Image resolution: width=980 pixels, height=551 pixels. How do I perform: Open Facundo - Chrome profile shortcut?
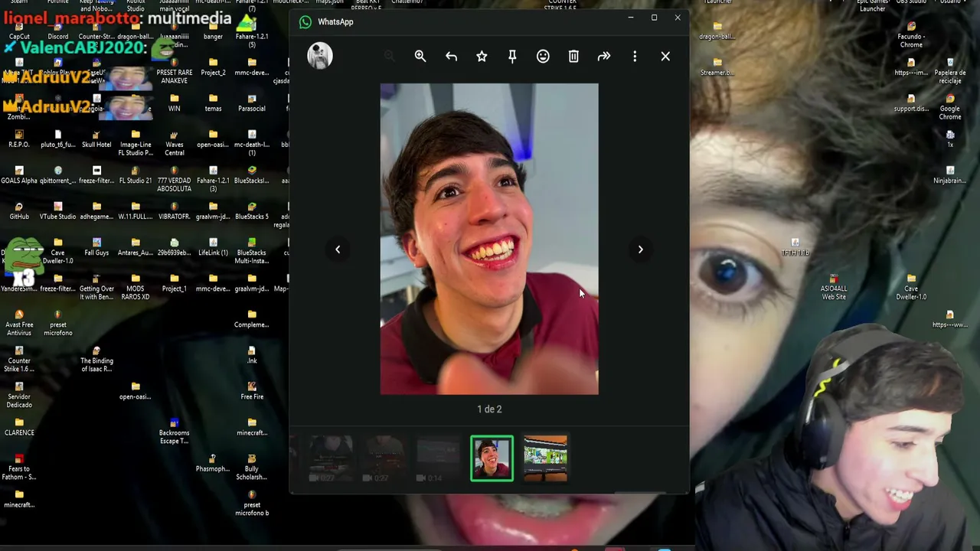click(x=911, y=34)
